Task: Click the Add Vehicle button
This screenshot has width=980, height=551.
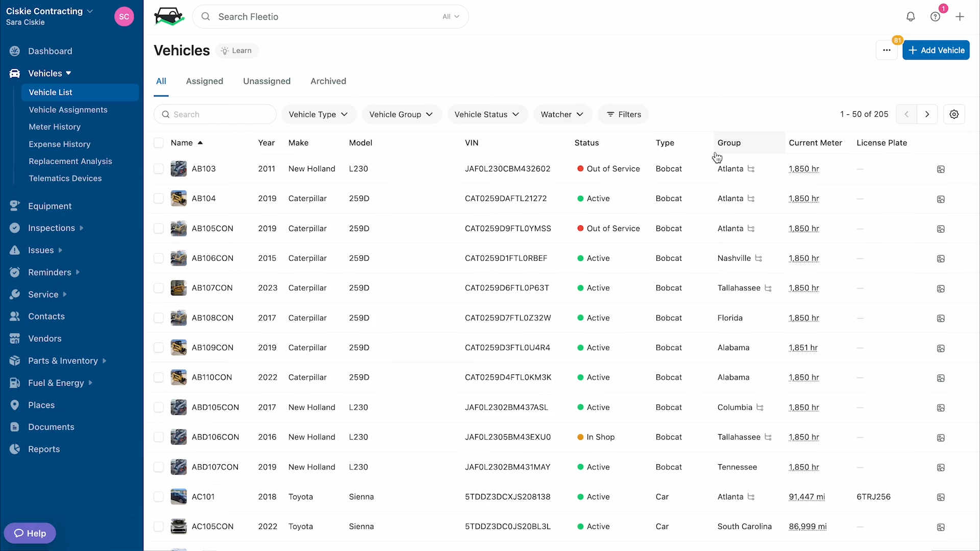Action: pos(936,50)
